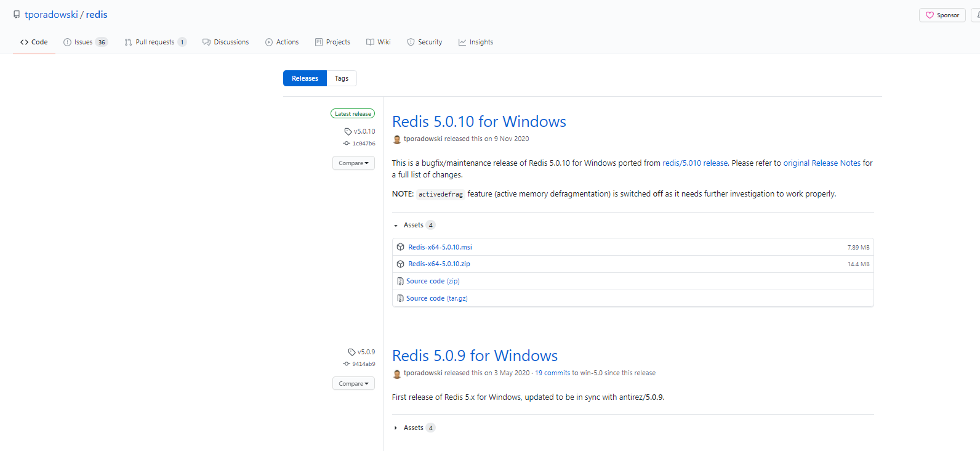Screen dimensions: 980x451
Task: Open tporadowski author link on 5.0.10 release
Action: [423, 139]
